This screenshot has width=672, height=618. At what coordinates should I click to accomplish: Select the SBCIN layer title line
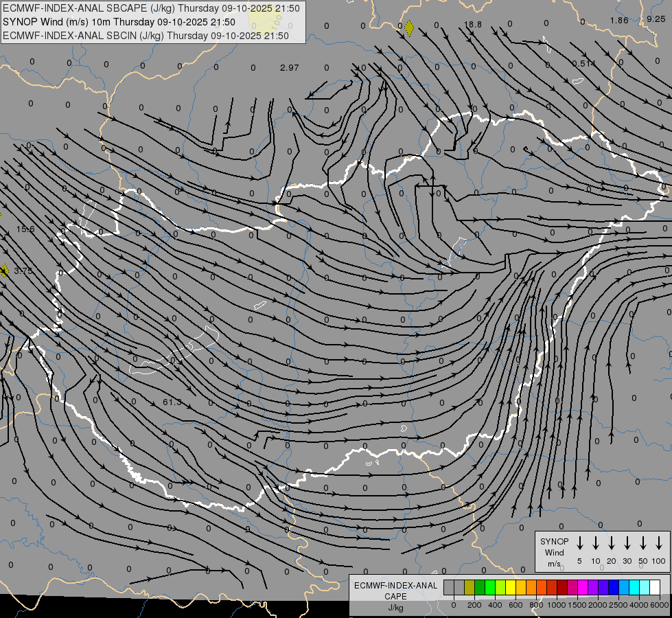[x=146, y=34]
